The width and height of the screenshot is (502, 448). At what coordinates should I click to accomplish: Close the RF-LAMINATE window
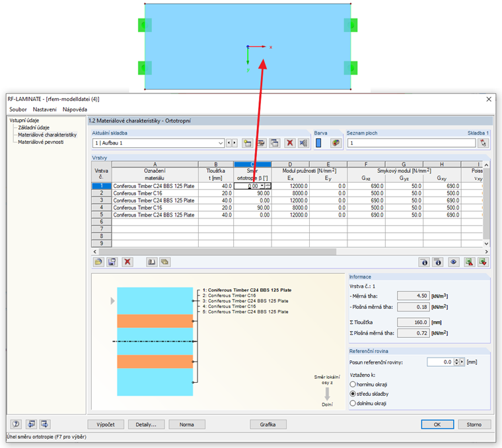coord(489,99)
